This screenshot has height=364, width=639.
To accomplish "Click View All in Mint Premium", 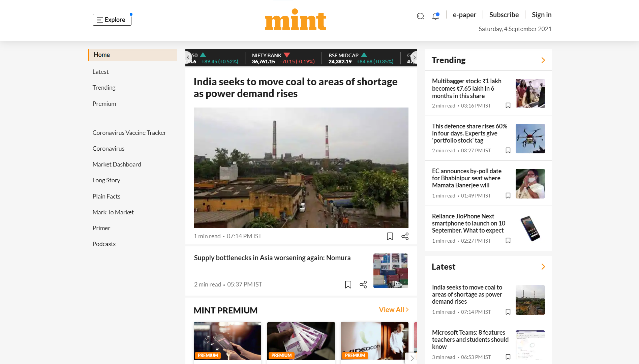I will pos(394,310).
